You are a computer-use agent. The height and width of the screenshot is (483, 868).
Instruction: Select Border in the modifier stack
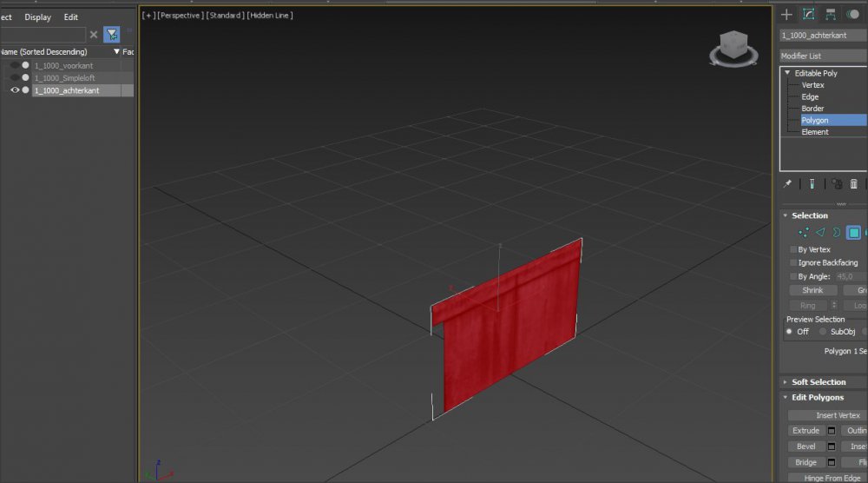(812, 109)
